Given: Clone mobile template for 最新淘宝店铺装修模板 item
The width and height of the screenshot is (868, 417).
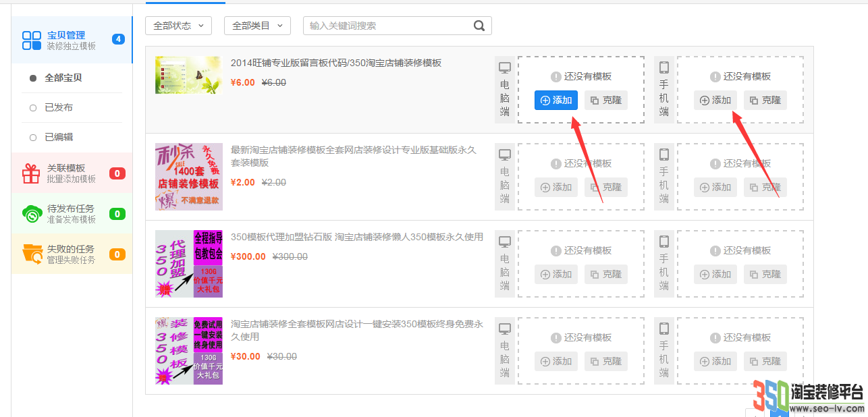Looking at the screenshot, I should 765,187.
